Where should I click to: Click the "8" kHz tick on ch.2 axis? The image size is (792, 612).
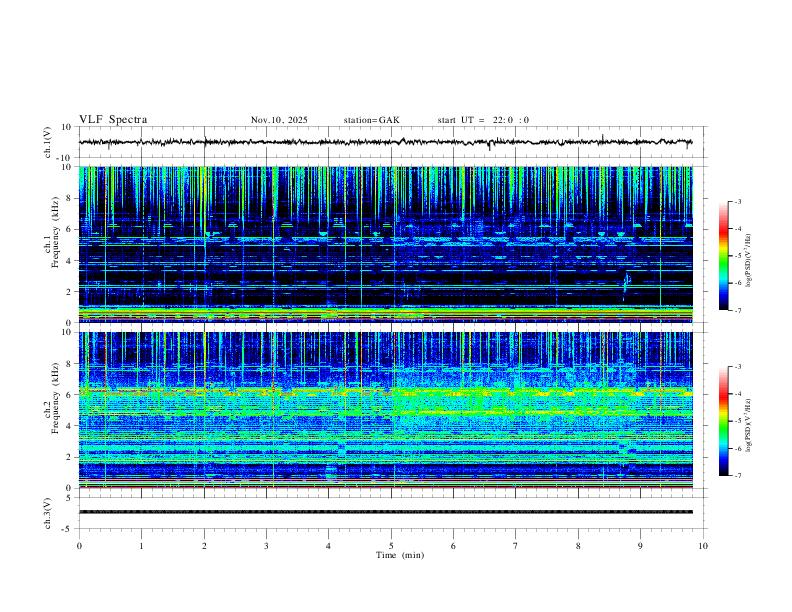70,364
